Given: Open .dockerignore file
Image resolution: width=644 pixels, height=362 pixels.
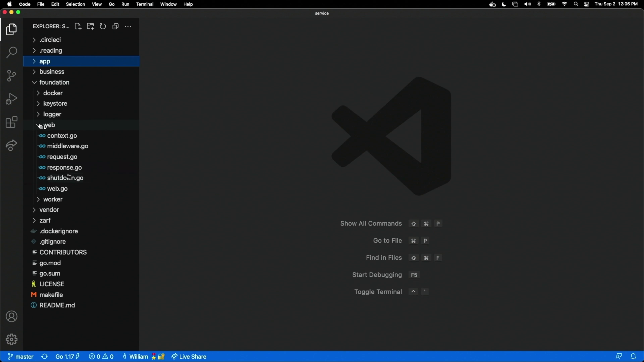Looking at the screenshot, I should tap(81, 231).
